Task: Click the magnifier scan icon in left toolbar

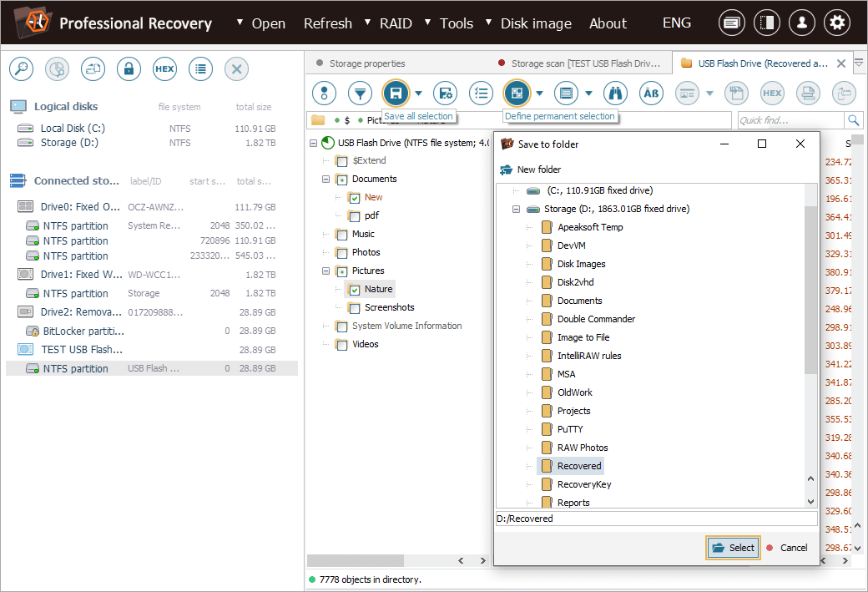Action: pos(21,69)
